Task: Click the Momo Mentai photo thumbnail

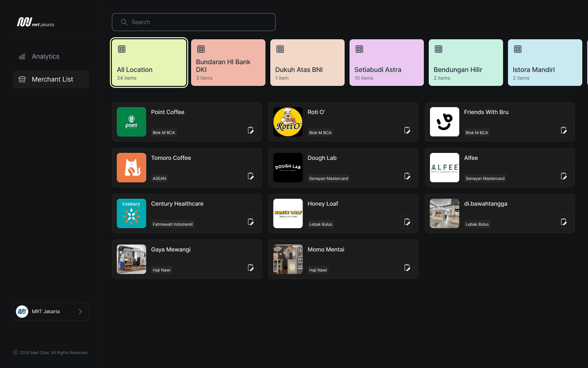Action: click(x=288, y=259)
